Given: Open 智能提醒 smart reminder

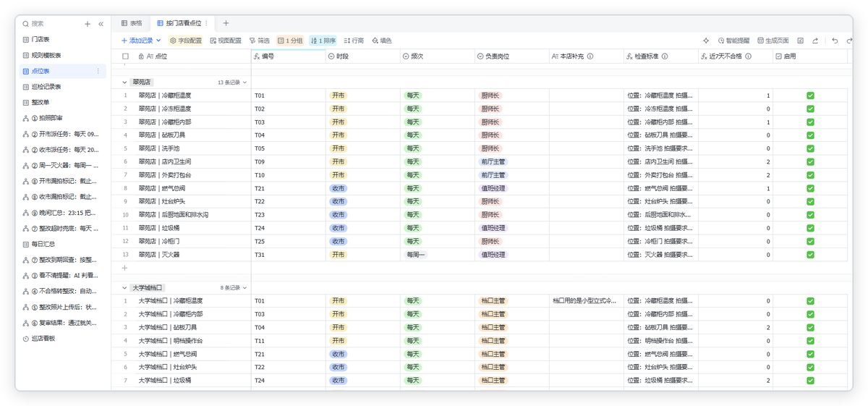Looking at the screenshot, I should pyautogui.click(x=733, y=41).
